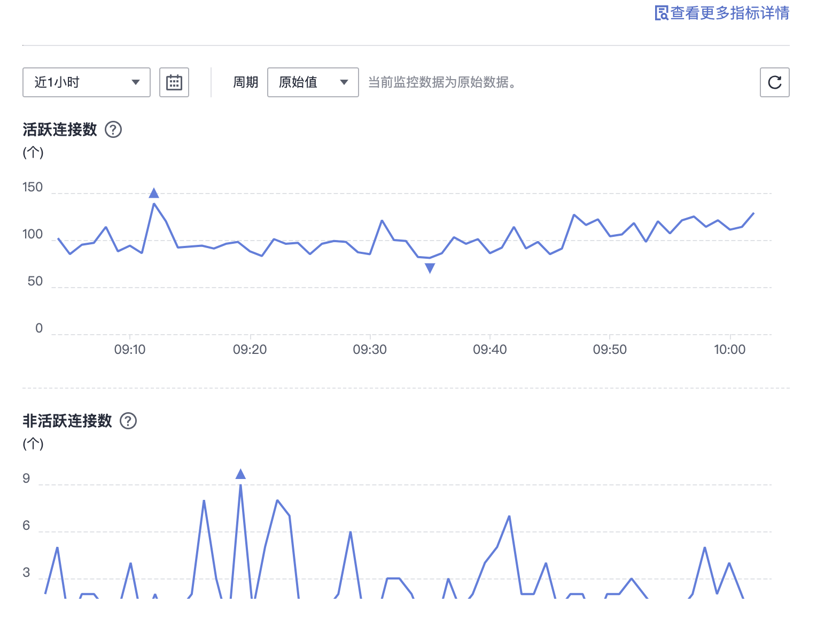Viewport: 840px width, 618px height.
Task: Click the 100 y-axis value
Action: 33,234
